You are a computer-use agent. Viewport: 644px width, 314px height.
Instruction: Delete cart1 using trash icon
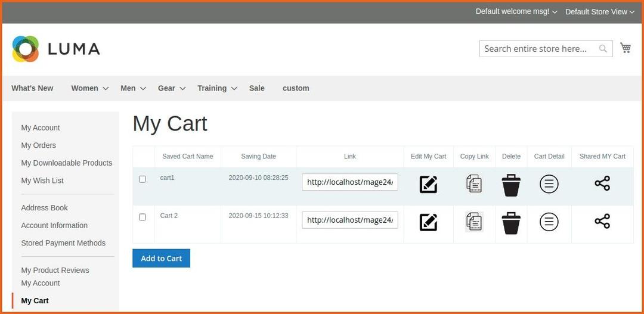click(511, 185)
